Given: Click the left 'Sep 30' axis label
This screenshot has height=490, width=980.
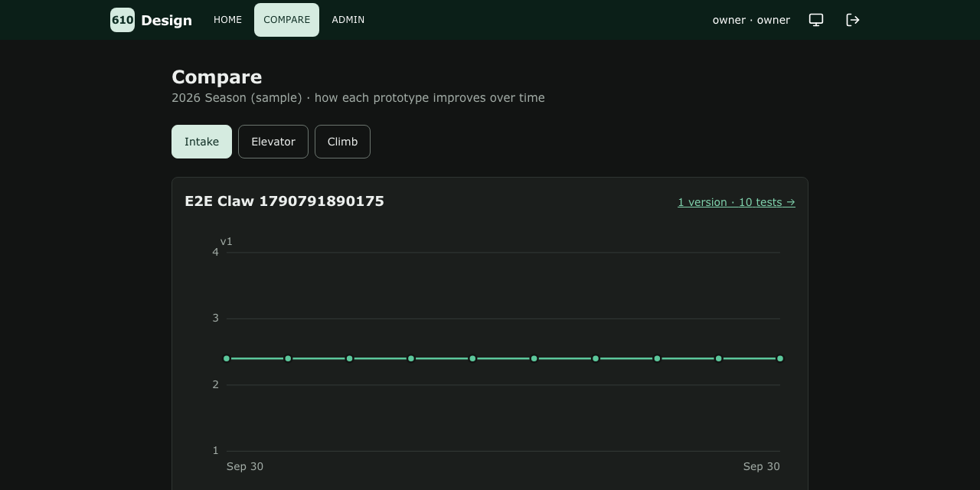Looking at the screenshot, I should coord(245,467).
